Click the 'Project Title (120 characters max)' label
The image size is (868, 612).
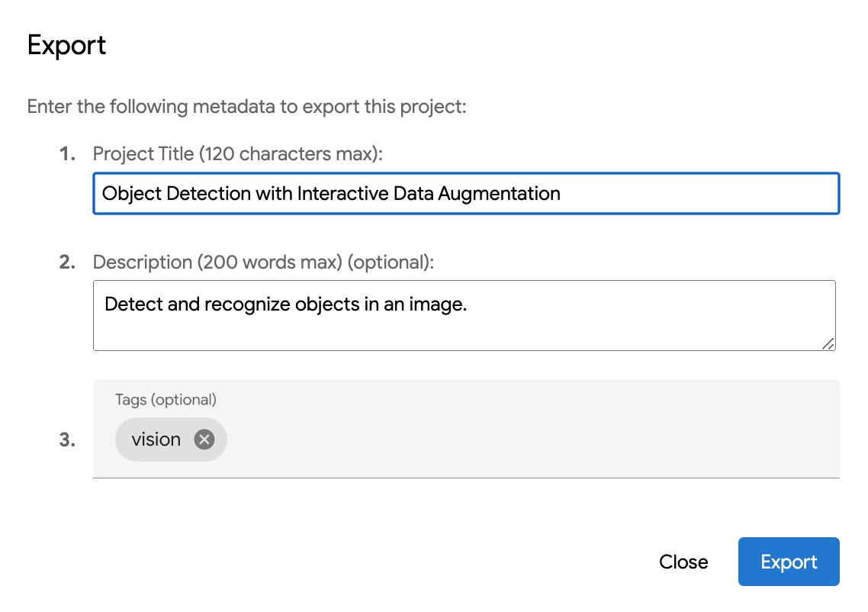click(x=236, y=154)
